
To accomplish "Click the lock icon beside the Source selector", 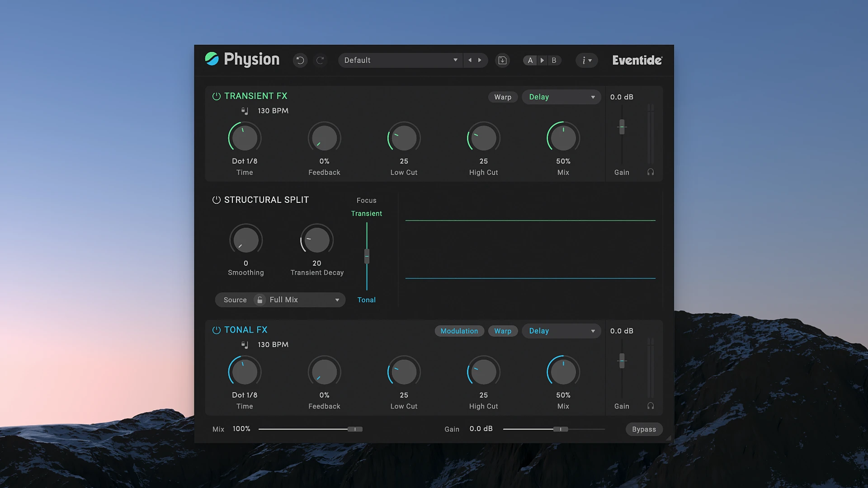I will click(x=259, y=300).
